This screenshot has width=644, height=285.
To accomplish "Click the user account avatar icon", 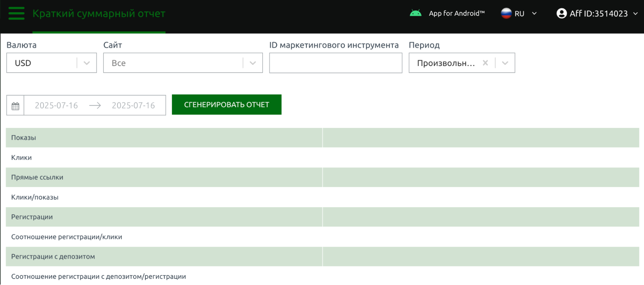I will click(562, 14).
